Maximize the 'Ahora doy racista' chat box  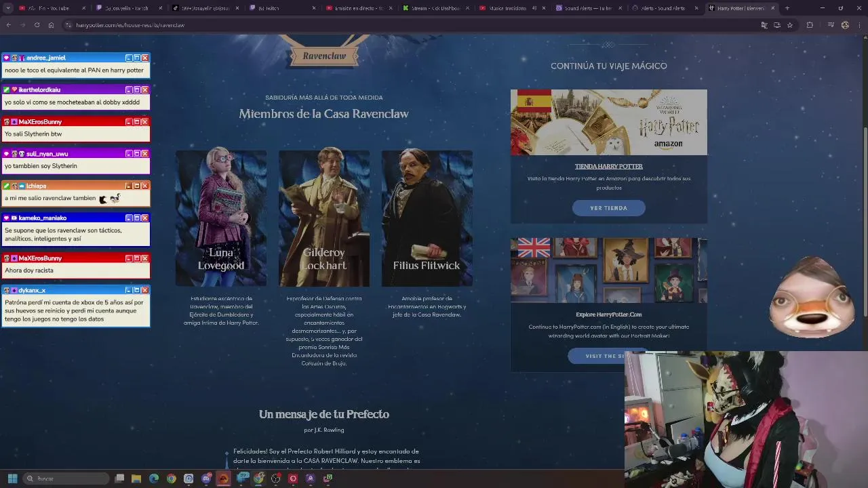pos(136,258)
